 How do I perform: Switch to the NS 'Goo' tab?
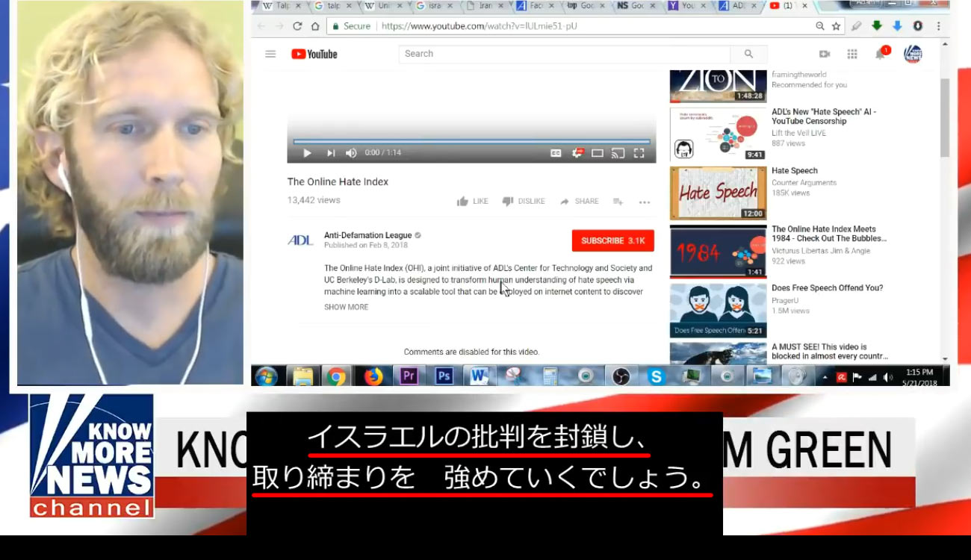(x=636, y=6)
